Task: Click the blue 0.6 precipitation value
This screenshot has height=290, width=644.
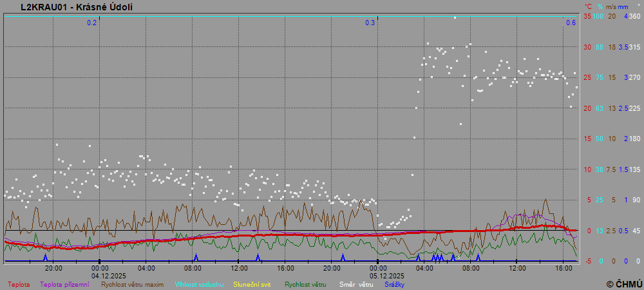Action: click(x=571, y=23)
